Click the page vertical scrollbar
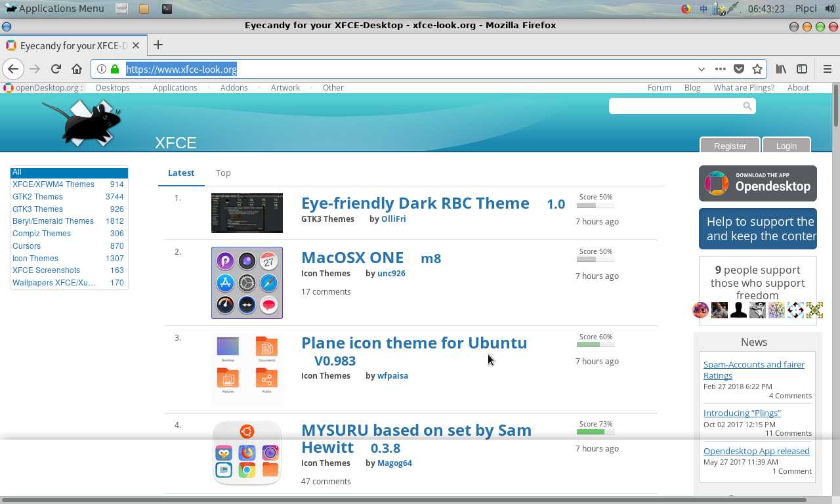Viewport: 840px width, 504px height. coord(836,105)
